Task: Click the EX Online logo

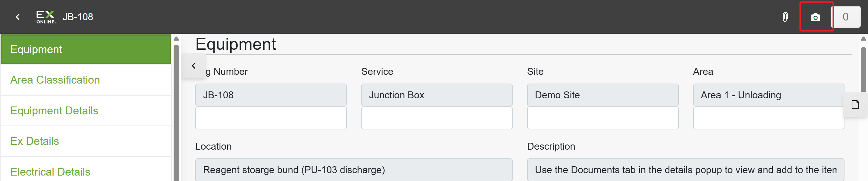Action: click(x=46, y=17)
